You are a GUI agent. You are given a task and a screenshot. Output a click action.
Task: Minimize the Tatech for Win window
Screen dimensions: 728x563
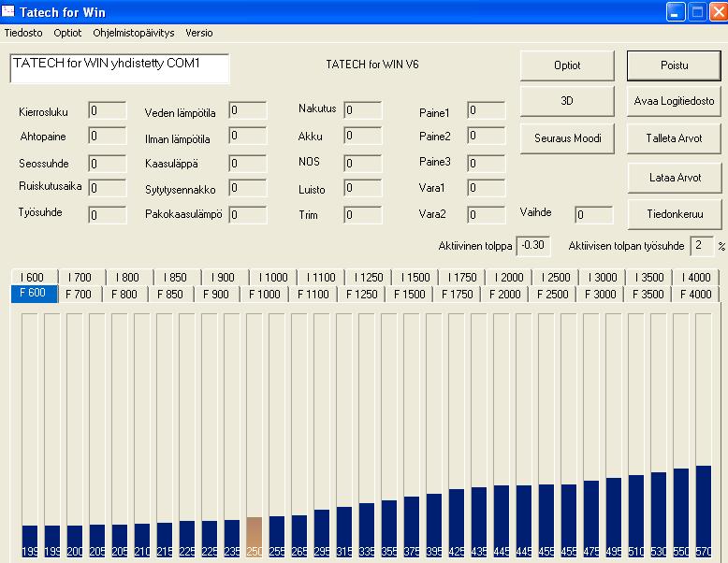(x=675, y=12)
